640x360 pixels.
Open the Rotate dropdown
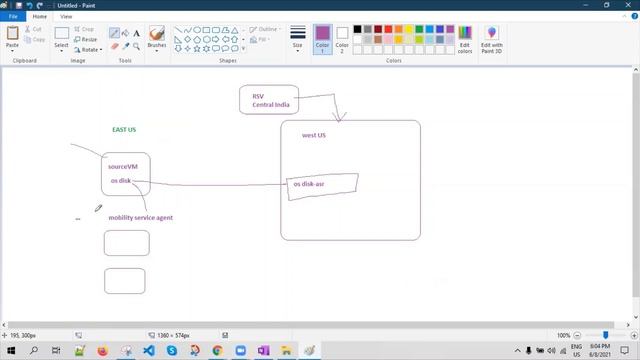(x=88, y=50)
